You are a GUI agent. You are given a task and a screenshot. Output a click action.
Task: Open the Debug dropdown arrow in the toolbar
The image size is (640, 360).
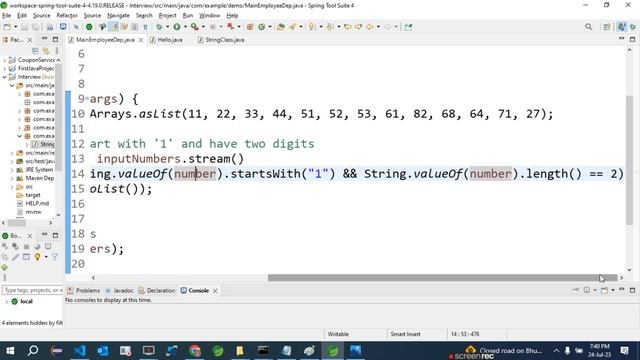pos(167,27)
